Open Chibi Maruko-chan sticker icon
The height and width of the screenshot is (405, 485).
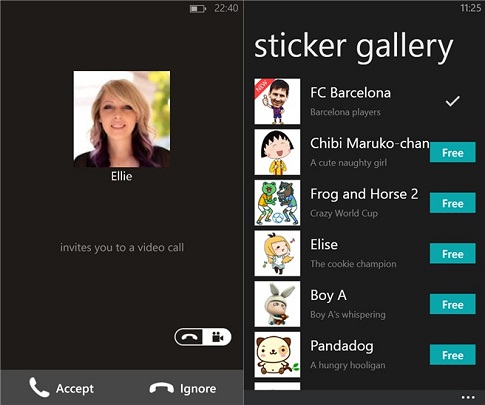tap(277, 152)
